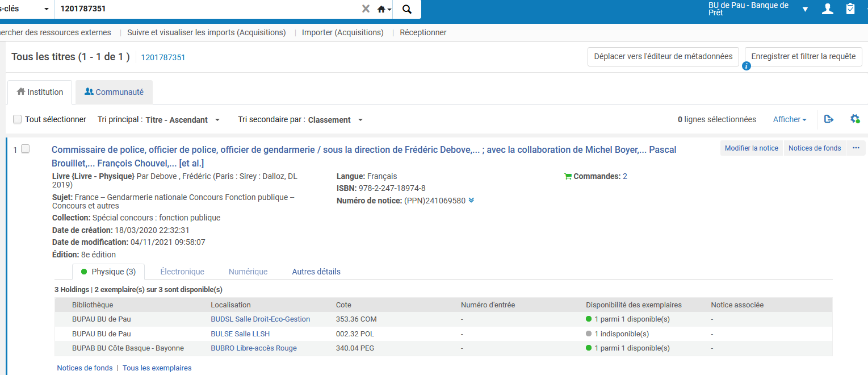Clear the search field with X icon
The width and height of the screenshot is (868, 375).
pos(366,9)
